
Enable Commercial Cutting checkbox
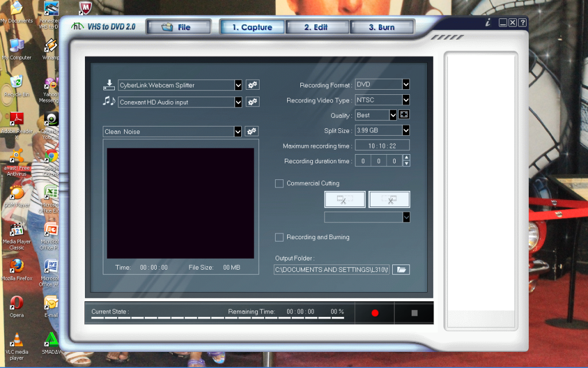[279, 183]
